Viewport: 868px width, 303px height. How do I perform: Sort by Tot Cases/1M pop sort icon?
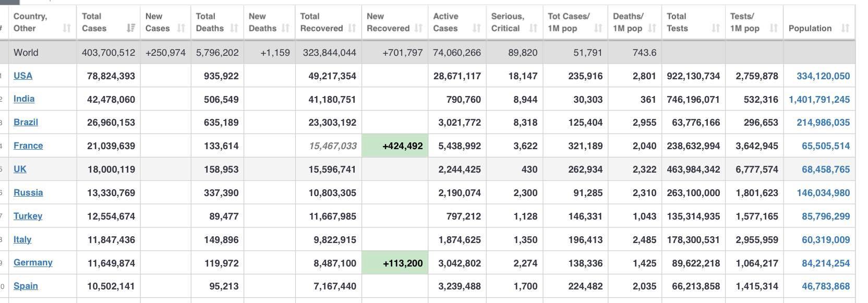click(x=598, y=28)
